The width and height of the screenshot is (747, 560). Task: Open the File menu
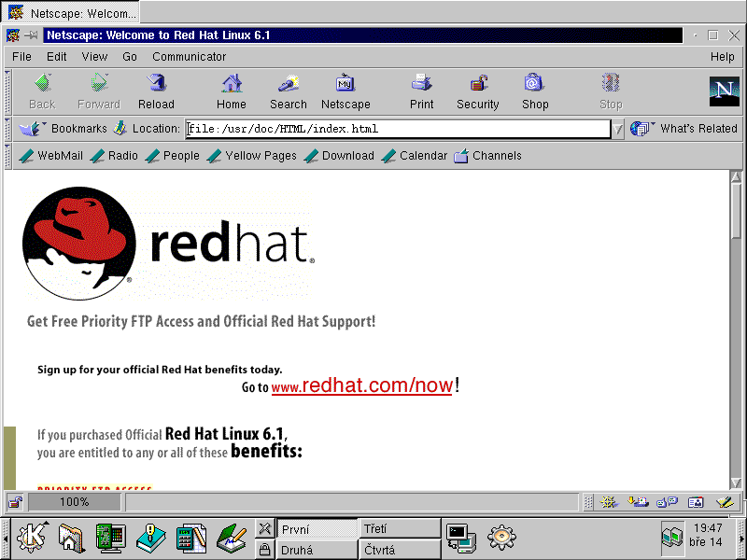tap(21, 57)
